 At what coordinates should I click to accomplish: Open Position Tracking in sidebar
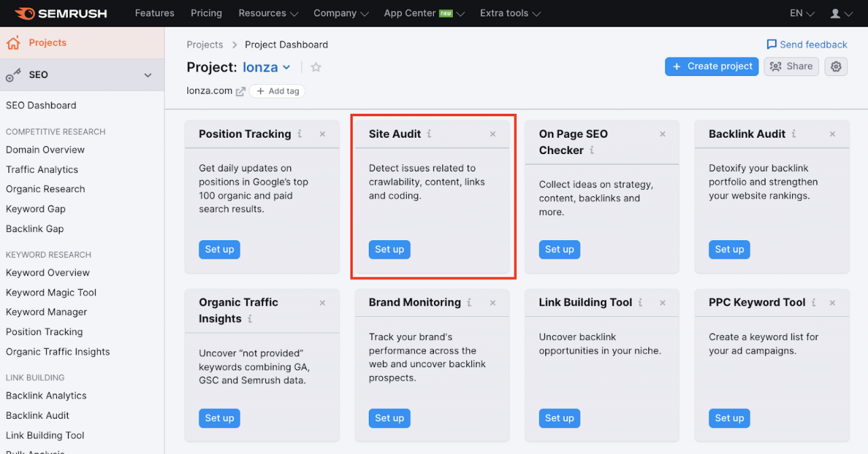[x=45, y=332]
